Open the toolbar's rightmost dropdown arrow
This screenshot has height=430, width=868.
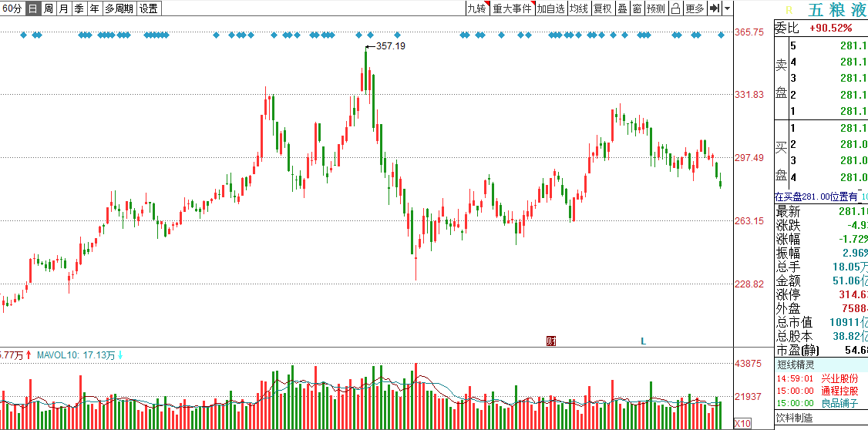point(728,8)
